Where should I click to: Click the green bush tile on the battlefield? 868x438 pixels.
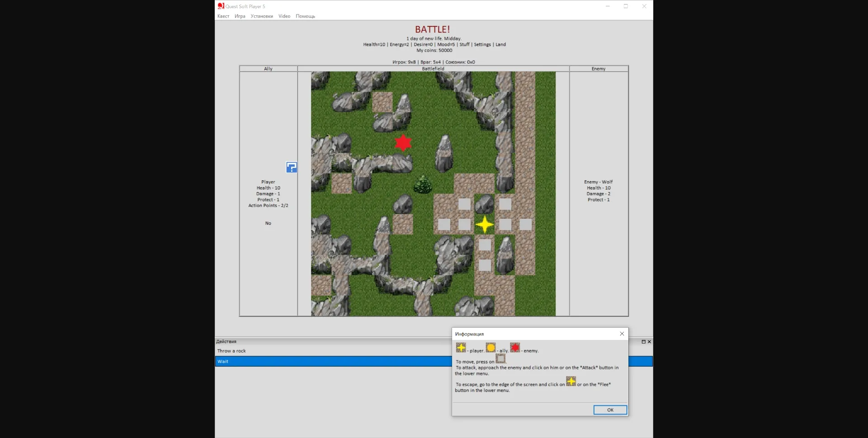tap(422, 186)
